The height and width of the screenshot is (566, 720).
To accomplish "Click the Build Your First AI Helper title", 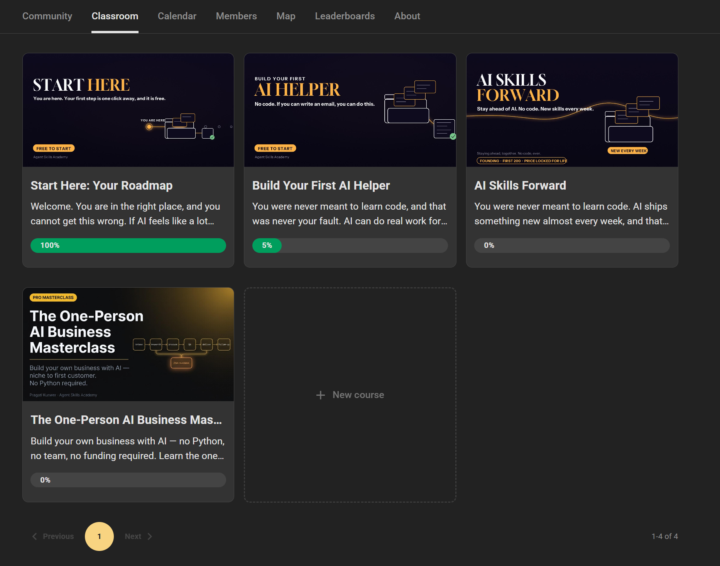I will 321,185.
